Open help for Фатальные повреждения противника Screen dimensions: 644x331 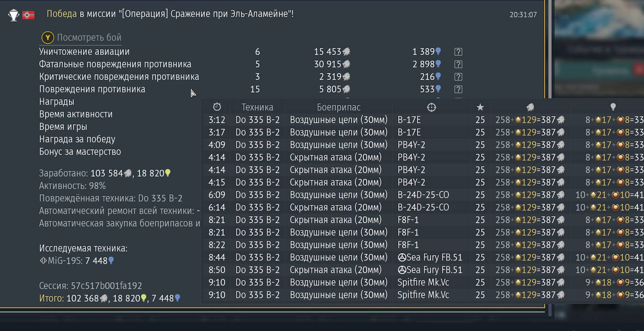[458, 64]
